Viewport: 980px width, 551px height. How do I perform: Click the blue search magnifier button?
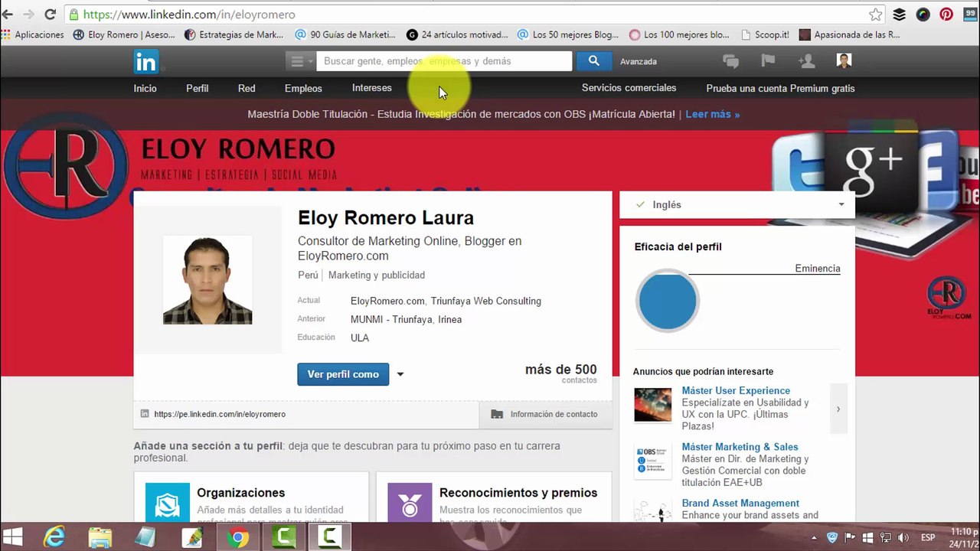coord(593,61)
